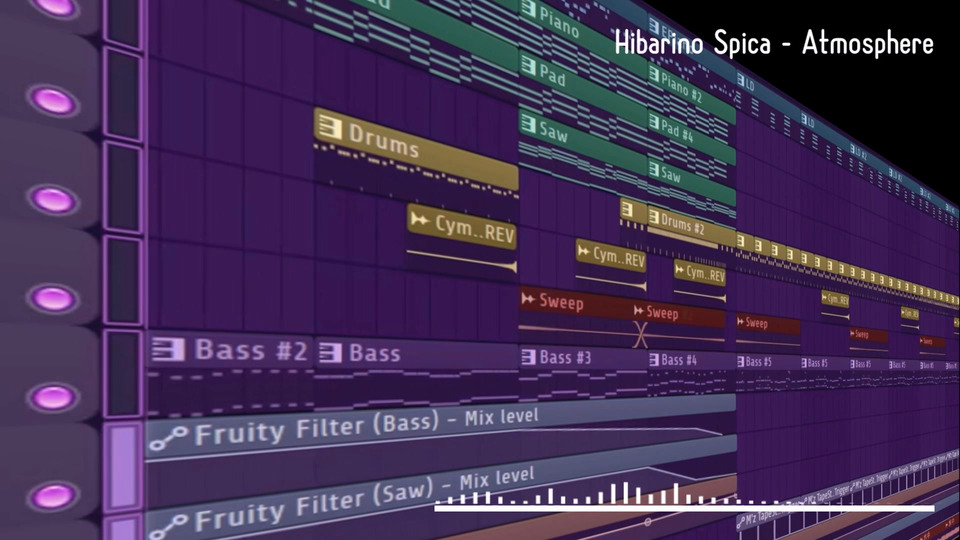Select "Fruity Filter (Bass) – Mix level" clip title
Image resolution: width=960 pixels, height=540 pixels.
coord(367,427)
